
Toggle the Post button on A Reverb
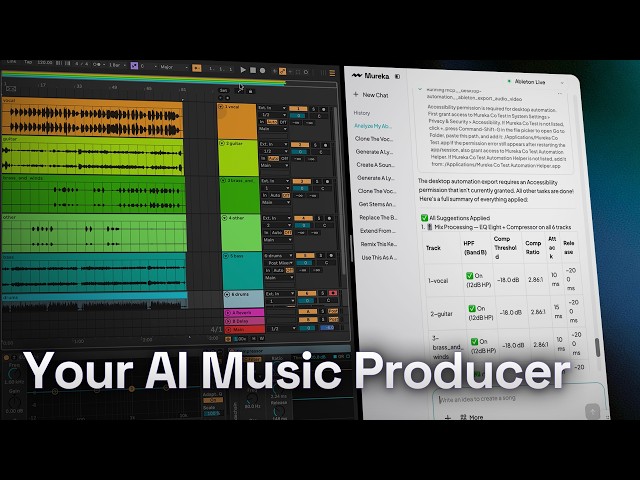333,312
